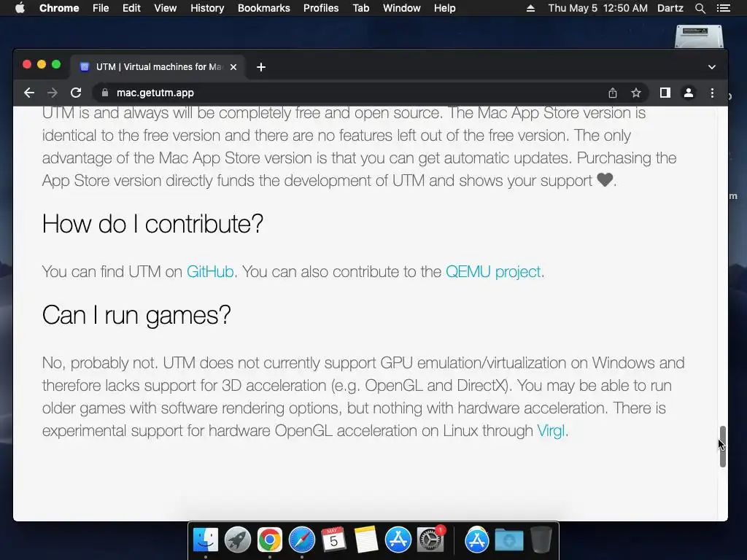Open the Edit menu
747x560 pixels.
pyautogui.click(x=131, y=8)
